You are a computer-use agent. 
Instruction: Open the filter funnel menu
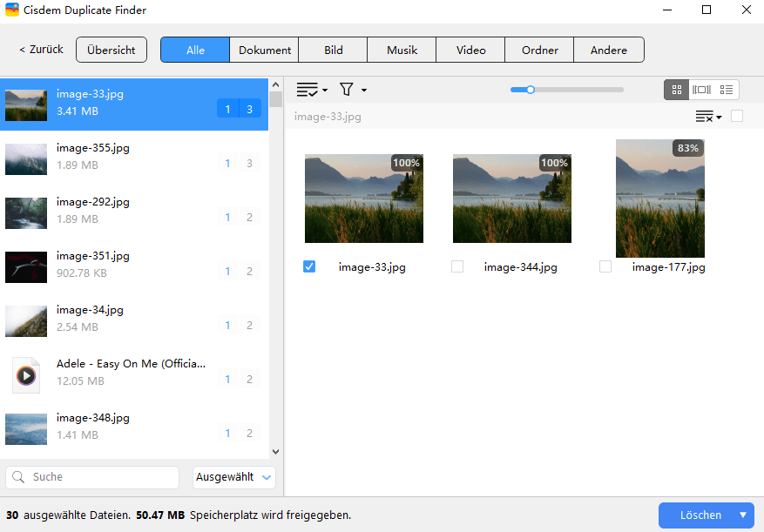(x=351, y=90)
